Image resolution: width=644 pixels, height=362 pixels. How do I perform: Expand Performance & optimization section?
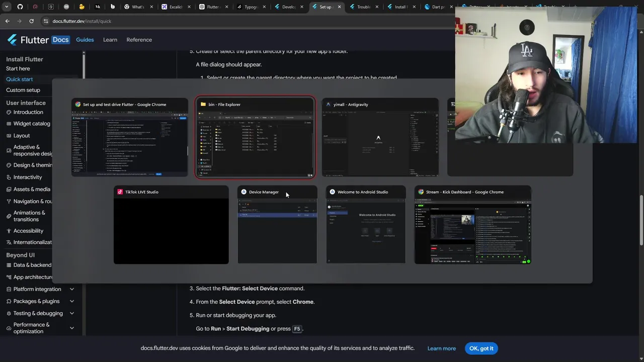click(x=71, y=328)
